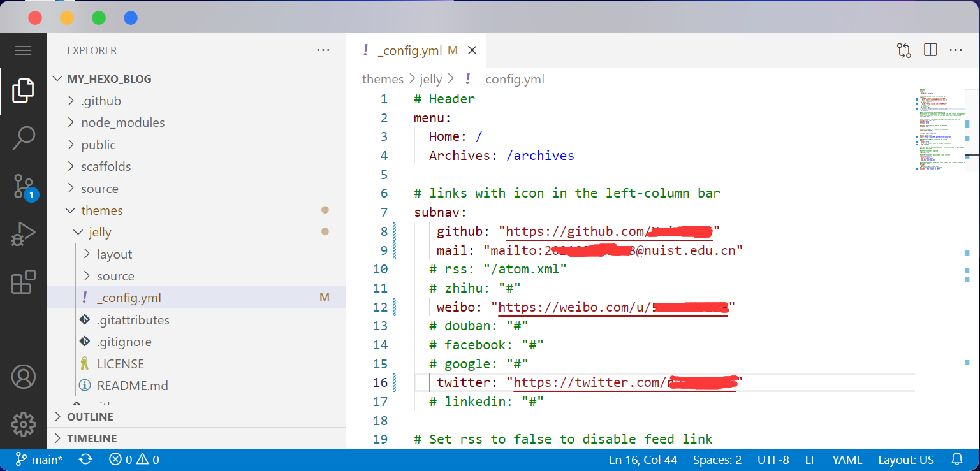This screenshot has height=471, width=980.
Task: Open the notifications bell in status bar
Action: coord(957,460)
